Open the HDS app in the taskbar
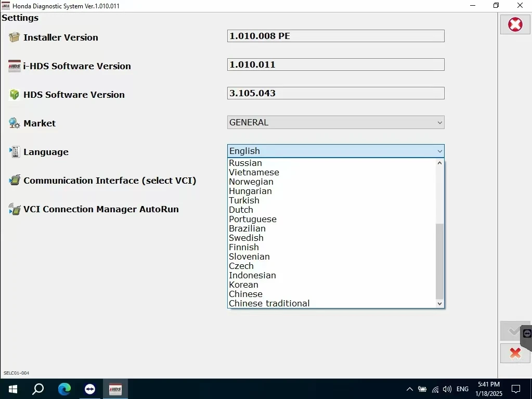The image size is (532, 399). [115, 389]
